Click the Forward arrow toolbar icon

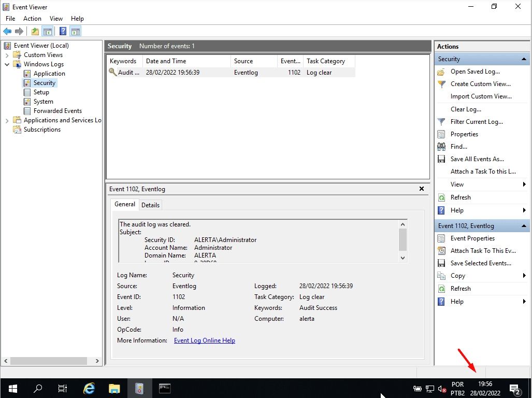pyautogui.click(x=19, y=32)
